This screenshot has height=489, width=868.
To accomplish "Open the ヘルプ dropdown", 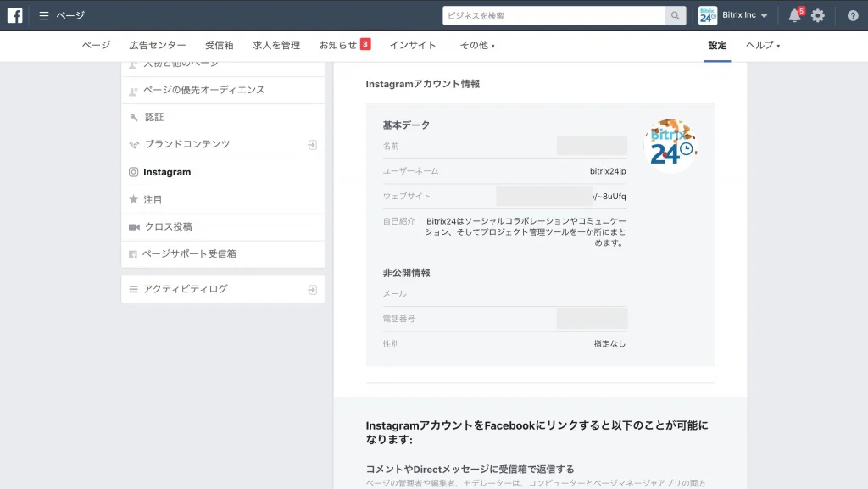I will click(x=762, y=46).
